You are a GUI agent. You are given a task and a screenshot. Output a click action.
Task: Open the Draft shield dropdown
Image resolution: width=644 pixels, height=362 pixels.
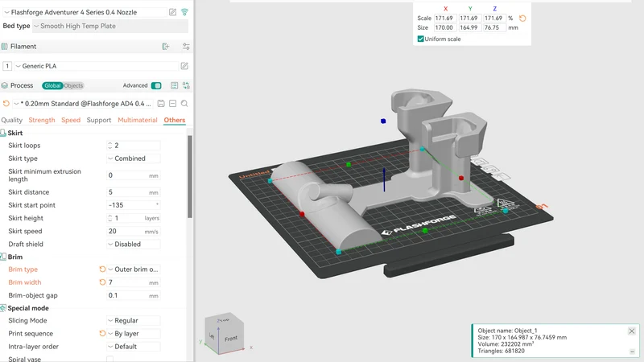tap(133, 245)
